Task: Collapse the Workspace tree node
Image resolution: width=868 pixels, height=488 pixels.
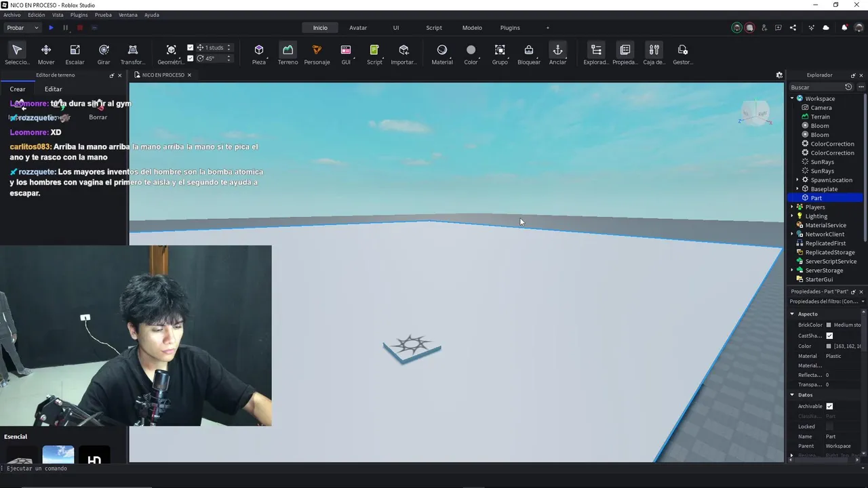Action: 792,98
